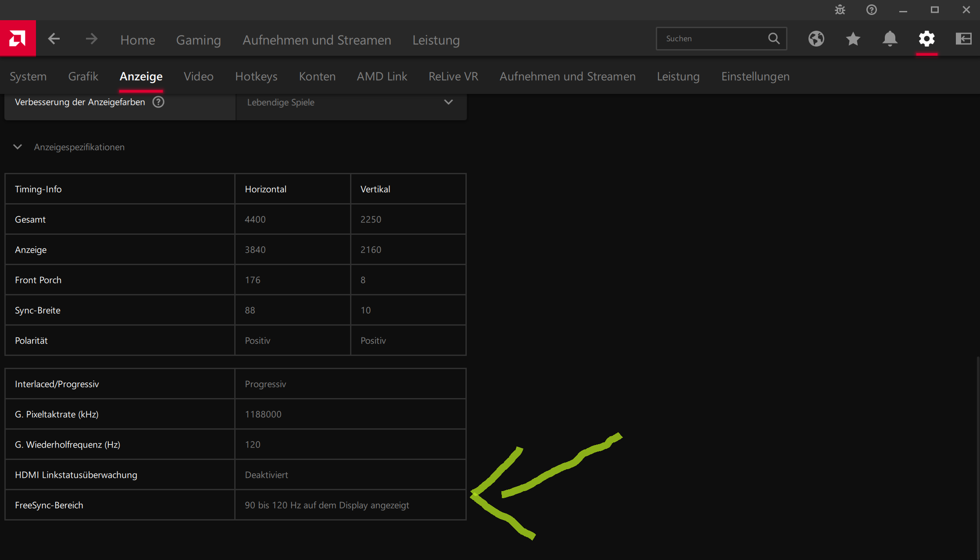Click the Anzeige vertical value 2160
The height and width of the screenshot is (560, 980).
(x=371, y=250)
